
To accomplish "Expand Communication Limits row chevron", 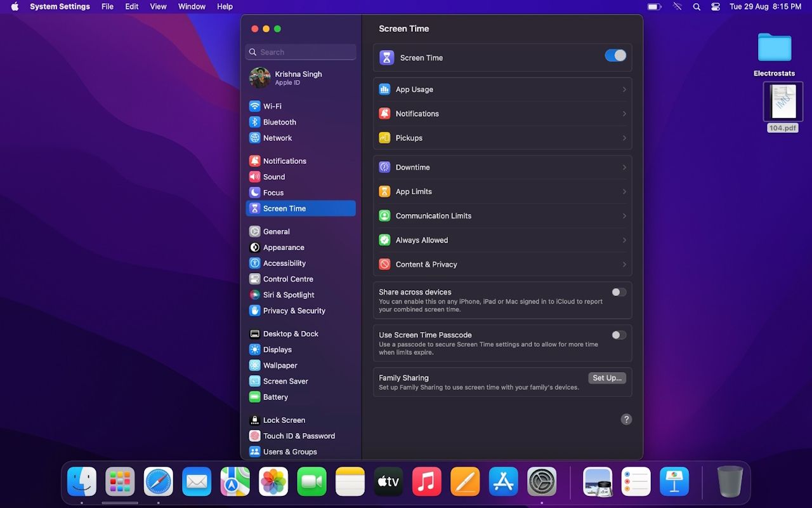I will pos(624,216).
